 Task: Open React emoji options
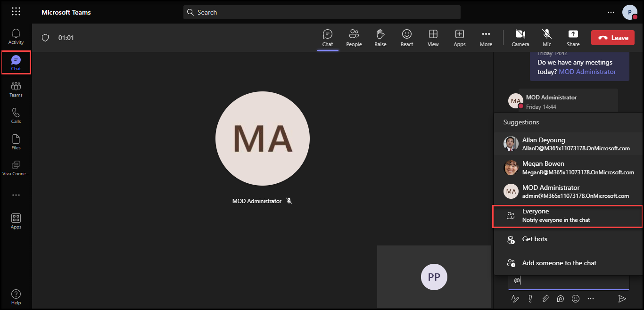(x=406, y=38)
